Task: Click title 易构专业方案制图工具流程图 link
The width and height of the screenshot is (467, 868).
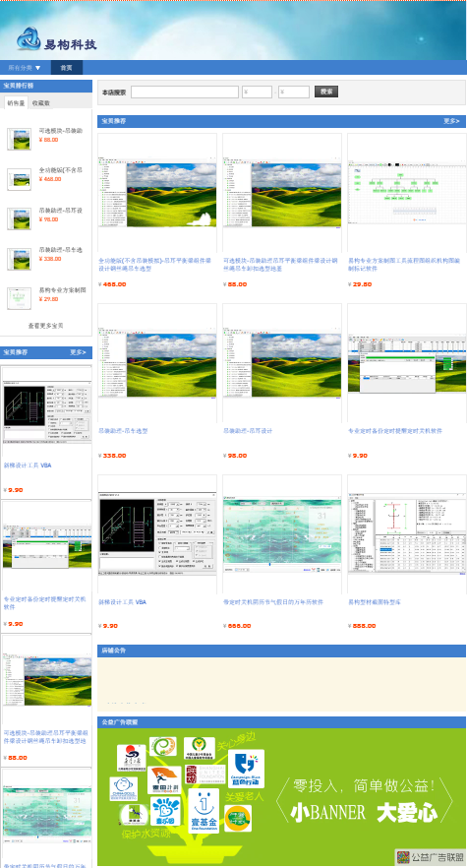Action: [406, 264]
